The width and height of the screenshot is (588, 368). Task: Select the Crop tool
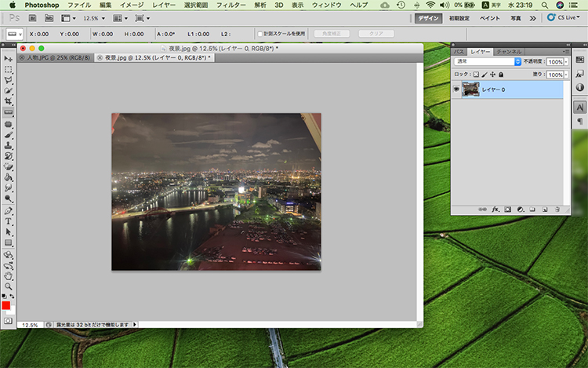tap(9, 101)
